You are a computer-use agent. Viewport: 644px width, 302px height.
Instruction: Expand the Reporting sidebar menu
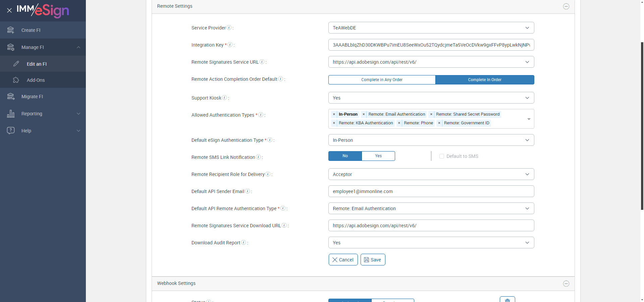click(43, 114)
